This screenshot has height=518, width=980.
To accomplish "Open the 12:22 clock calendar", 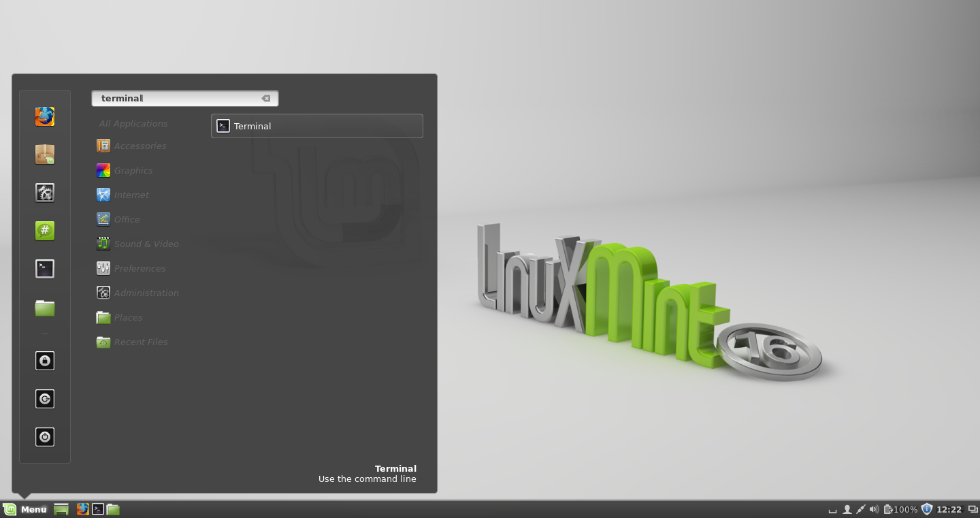I will [x=949, y=509].
